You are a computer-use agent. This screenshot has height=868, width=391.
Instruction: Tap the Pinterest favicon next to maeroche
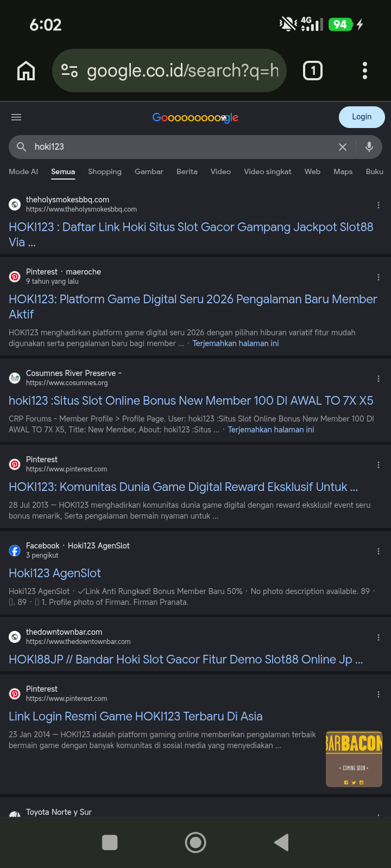click(15, 277)
